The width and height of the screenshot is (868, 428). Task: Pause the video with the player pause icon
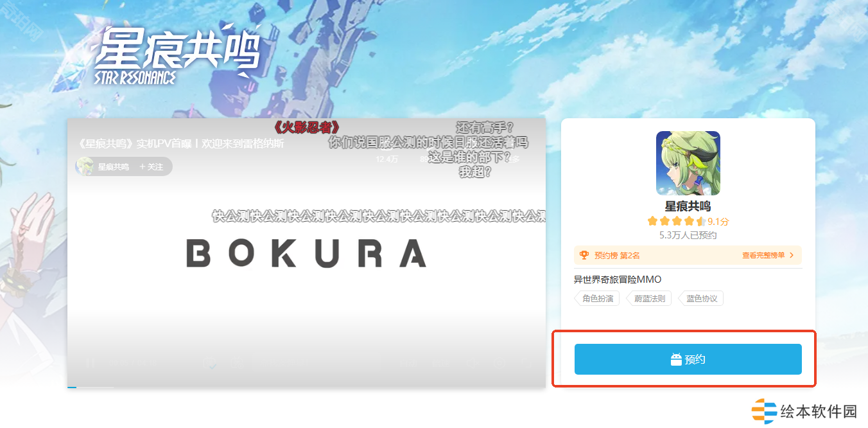(91, 363)
